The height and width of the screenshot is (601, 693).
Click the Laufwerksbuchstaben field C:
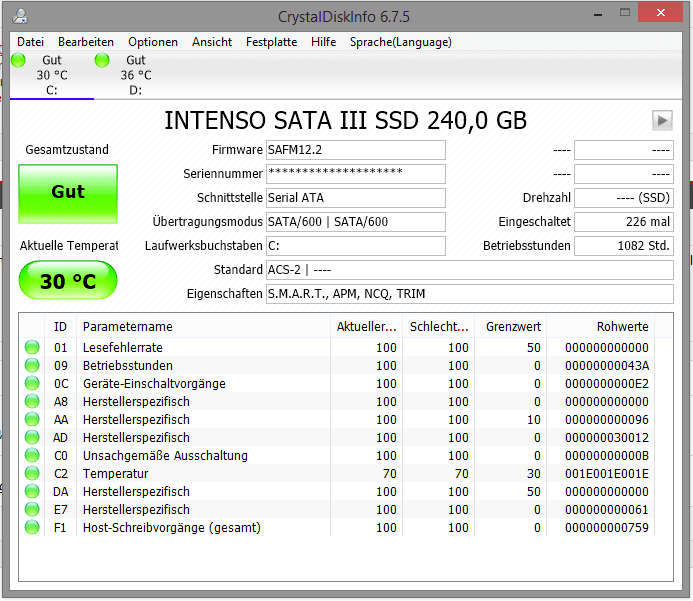coord(356,246)
